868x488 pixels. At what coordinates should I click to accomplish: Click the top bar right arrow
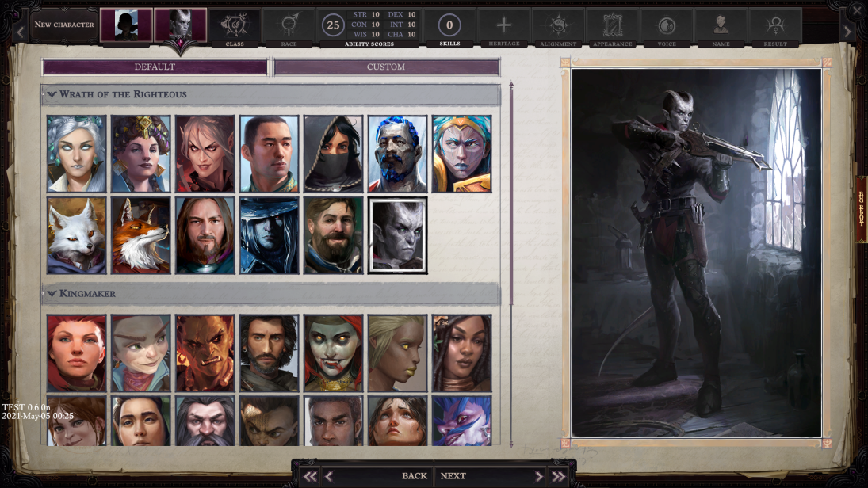pos(847,32)
